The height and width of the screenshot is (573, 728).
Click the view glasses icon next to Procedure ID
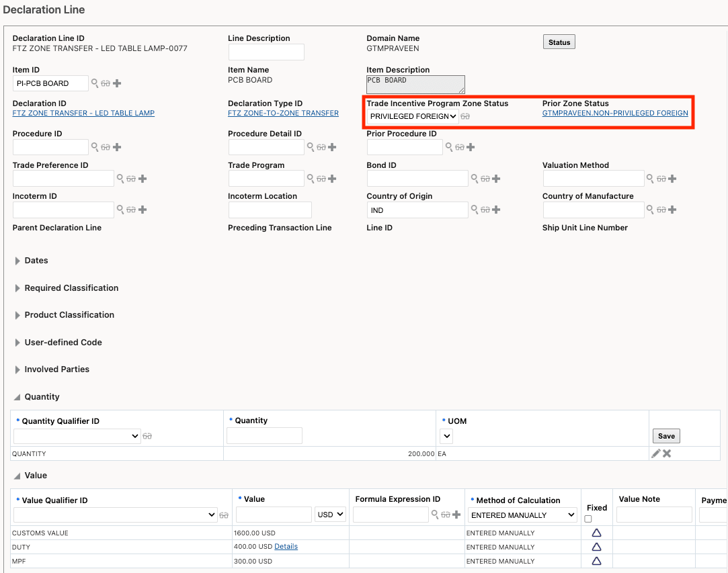(106, 147)
